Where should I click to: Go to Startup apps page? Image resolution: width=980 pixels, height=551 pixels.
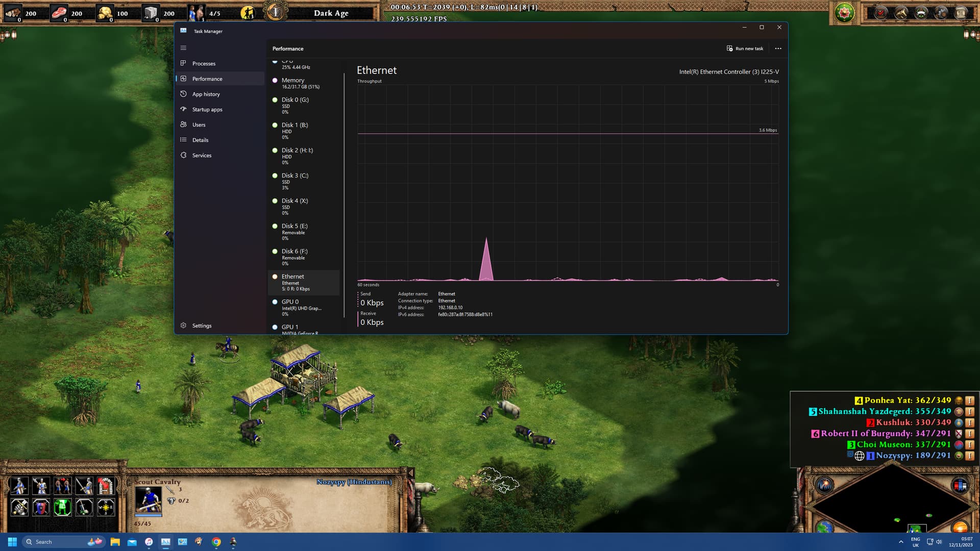pyautogui.click(x=220, y=110)
